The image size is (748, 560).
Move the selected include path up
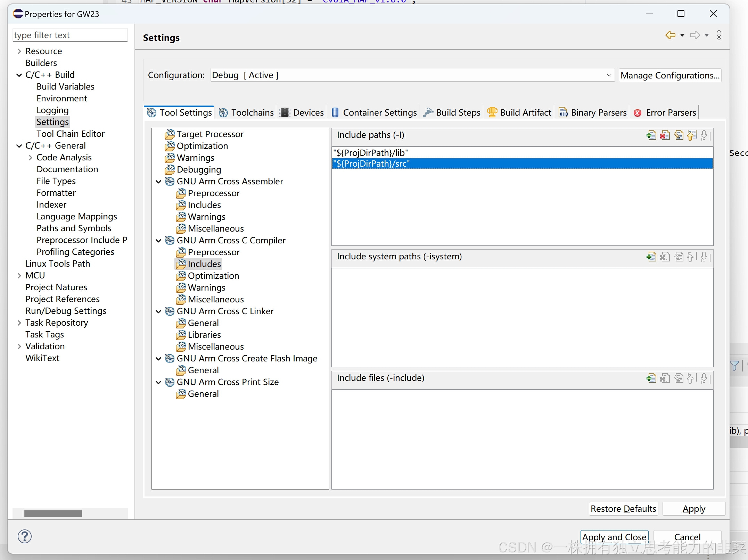click(x=691, y=135)
